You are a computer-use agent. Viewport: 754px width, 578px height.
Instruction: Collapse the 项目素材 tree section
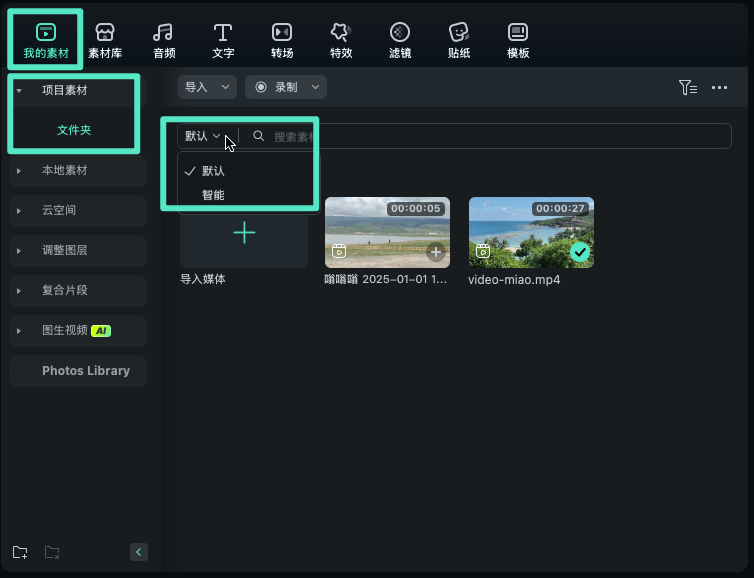tap(19, 90)
